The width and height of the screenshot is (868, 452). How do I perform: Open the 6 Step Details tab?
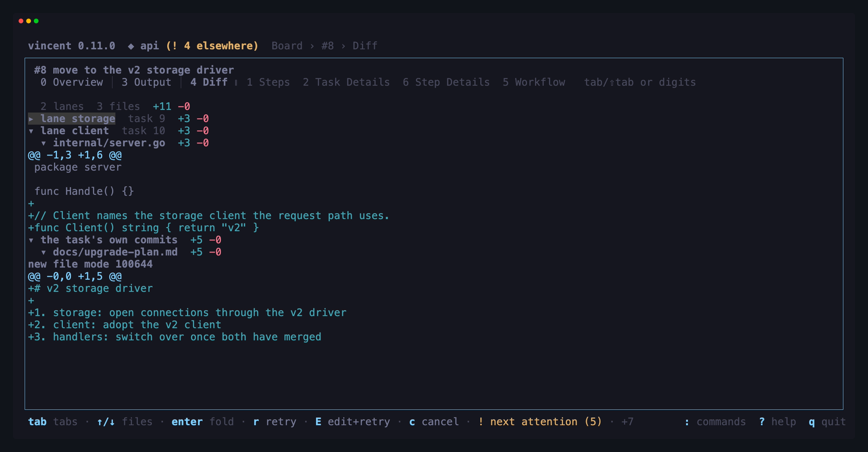[x=446, y=82]
